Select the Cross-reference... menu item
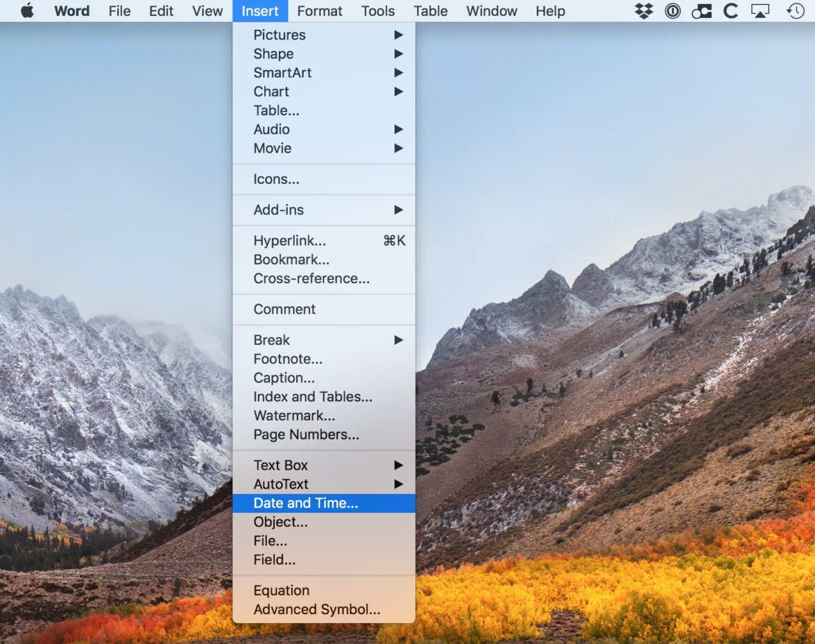815x644 pixels. click(x=324, y=279)
